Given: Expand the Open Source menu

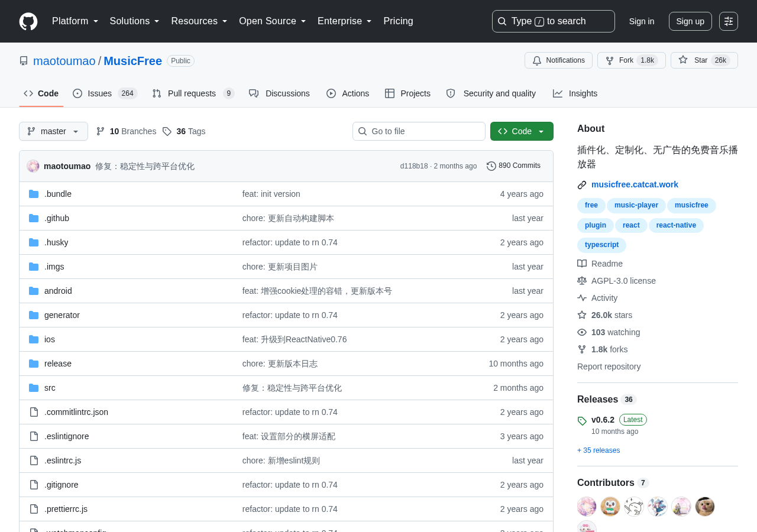Looking at the screenshot, I should pos(273,21).
